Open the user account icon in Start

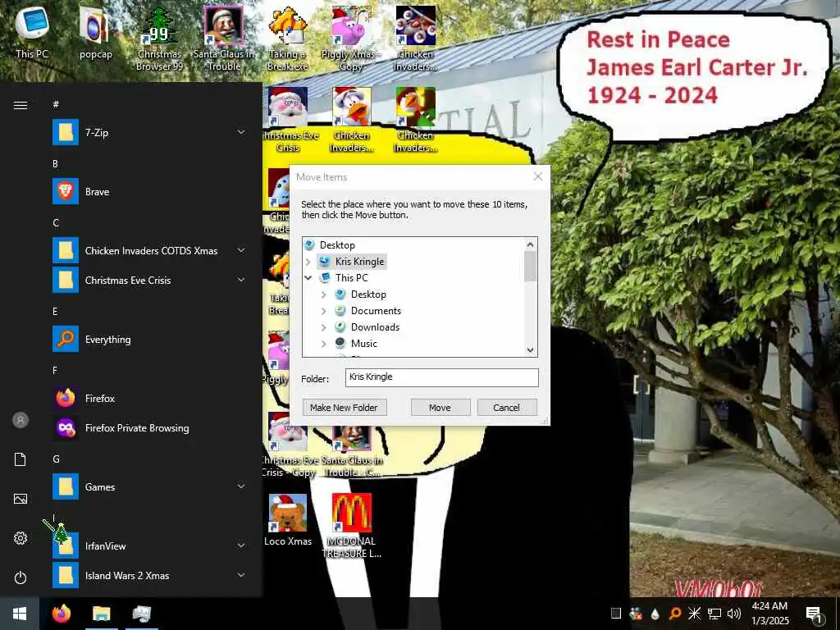tap(21, 420)
